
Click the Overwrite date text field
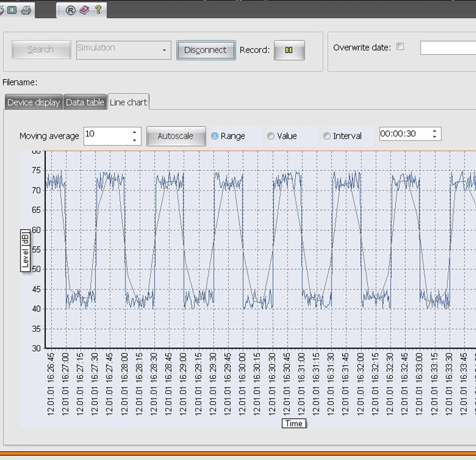447,48
